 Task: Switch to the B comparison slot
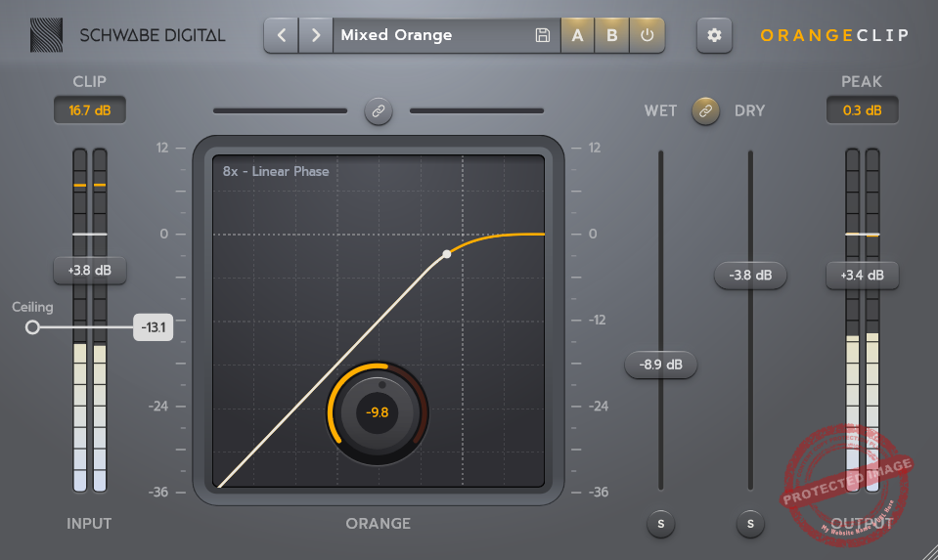[612, 35]
